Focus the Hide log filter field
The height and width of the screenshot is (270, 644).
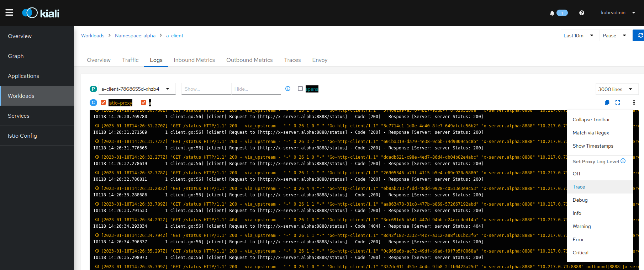(x=256, y=89)
